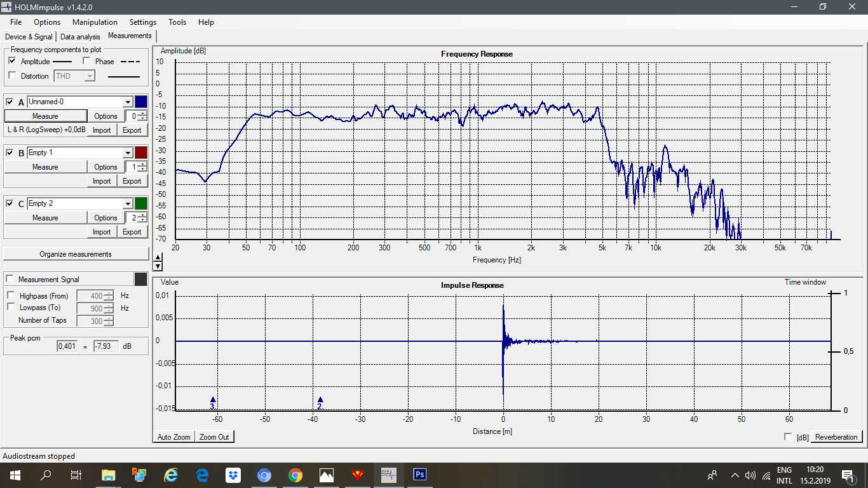Open the Action Center notifications
Screen dimensions: 868x488
[x=847, y=475]
